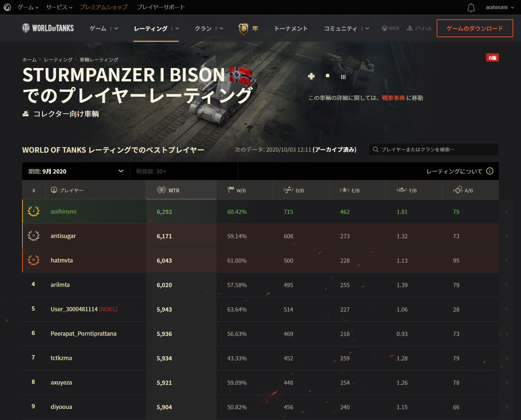Sort by D/B damage column

coord(301,190)
